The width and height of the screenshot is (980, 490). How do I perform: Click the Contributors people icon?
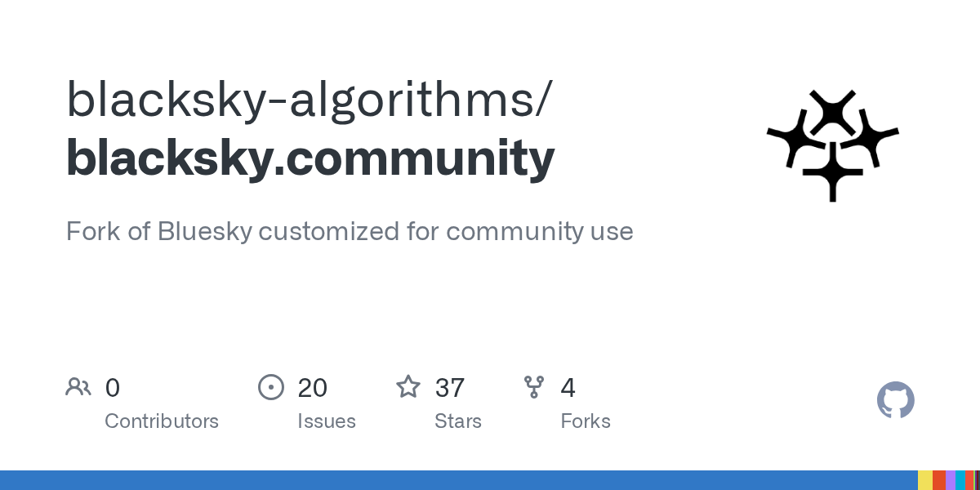click(78, 387)
